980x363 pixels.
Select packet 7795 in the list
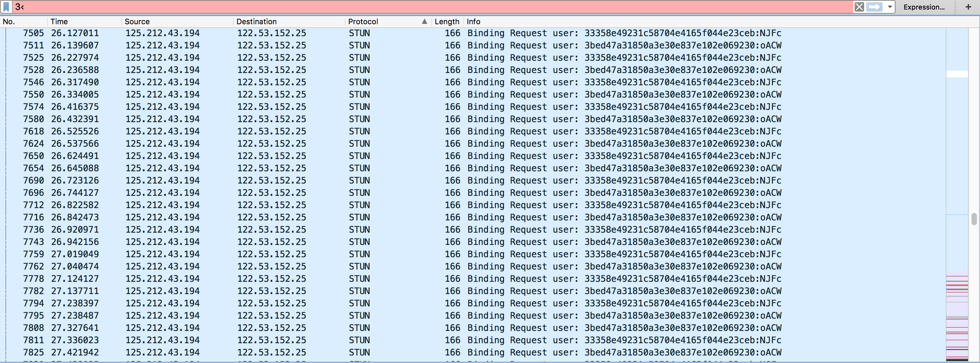(x=33, y=316)
